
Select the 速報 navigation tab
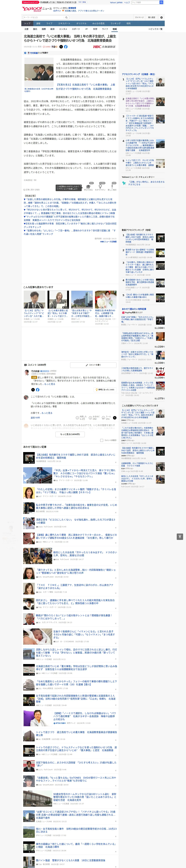coord(38,24)
